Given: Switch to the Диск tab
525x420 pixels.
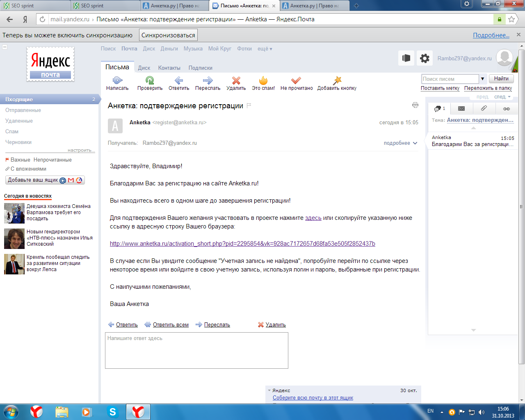Looking at the screenshot, I should 144,68.
